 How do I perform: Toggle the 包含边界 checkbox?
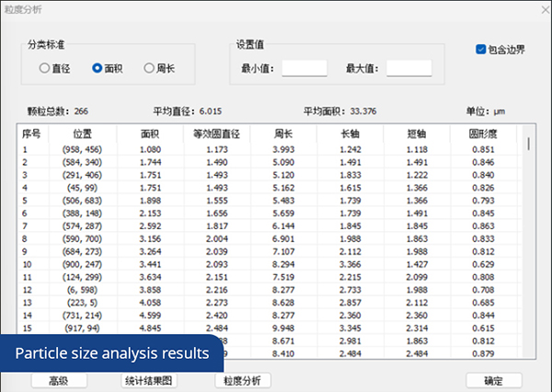481,50
